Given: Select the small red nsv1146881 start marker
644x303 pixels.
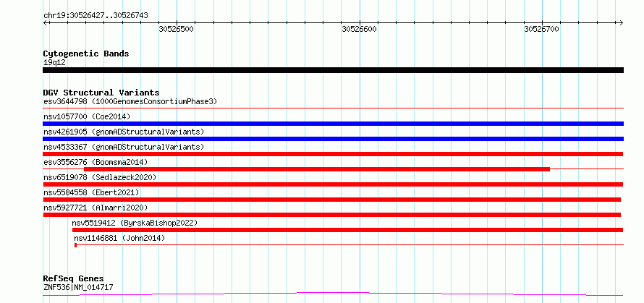Looking at the screenshot, I should click(75, 245).
